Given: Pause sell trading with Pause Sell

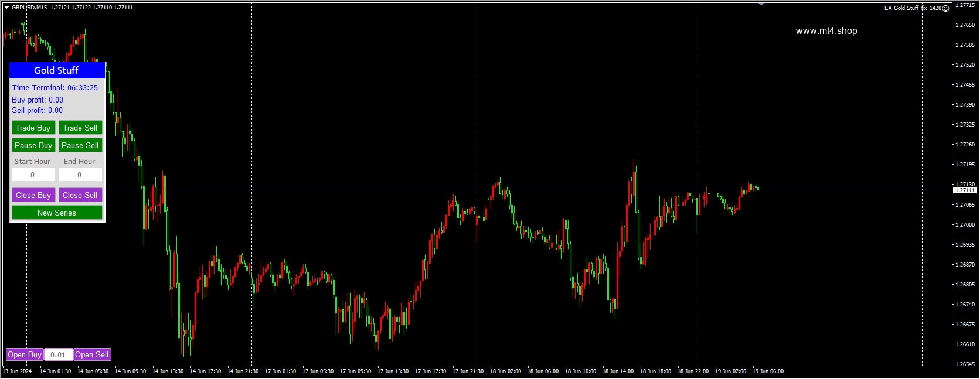Looking at the screenshot, I should [x=80, y=145].
